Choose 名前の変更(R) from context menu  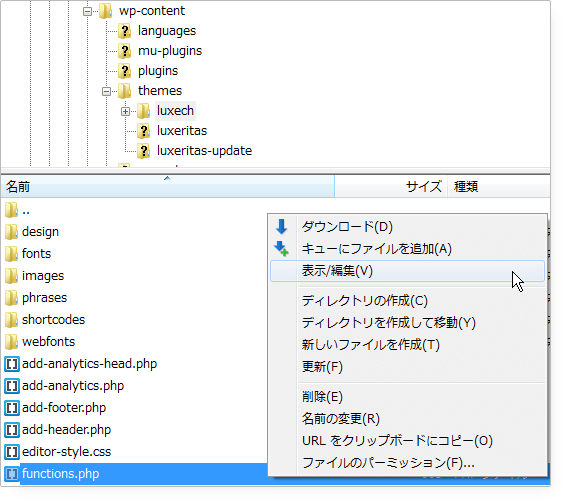click(x=407, y=419)
